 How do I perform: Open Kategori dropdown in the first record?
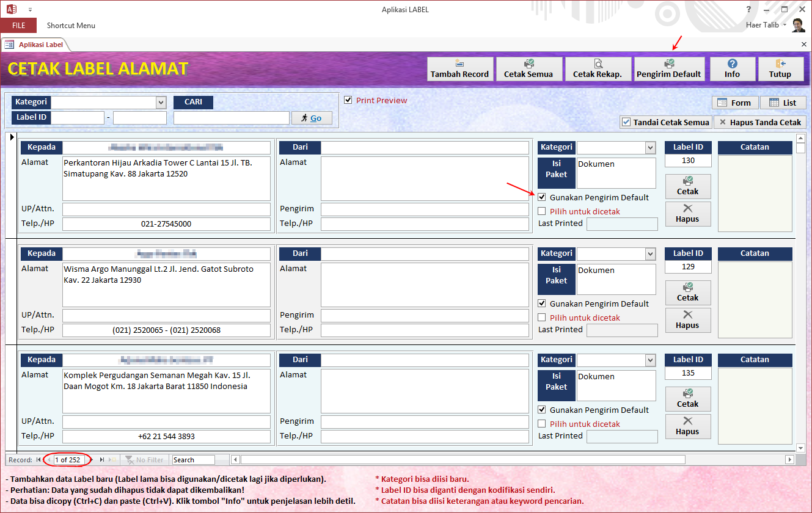tap(650, 147)
